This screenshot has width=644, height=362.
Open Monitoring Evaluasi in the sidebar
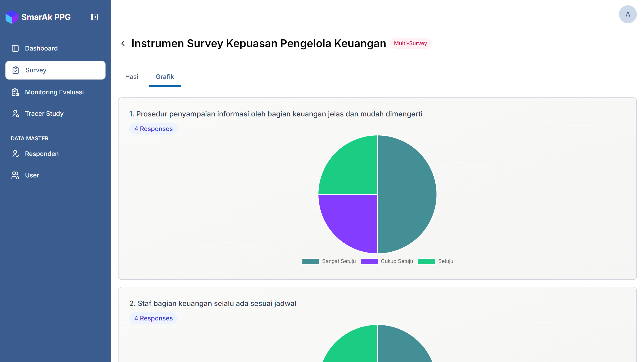55,92
